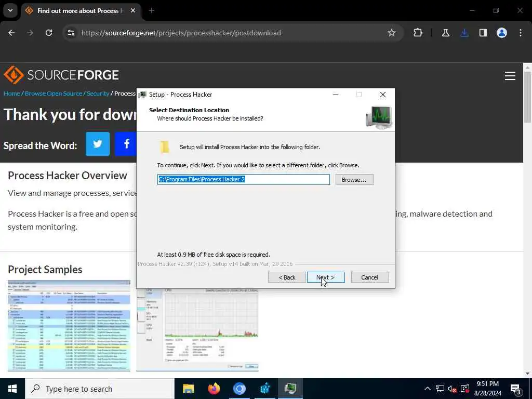
Task: Click the Back button in setup dialog
Action: pyautogui.click(x=287, y=277)
